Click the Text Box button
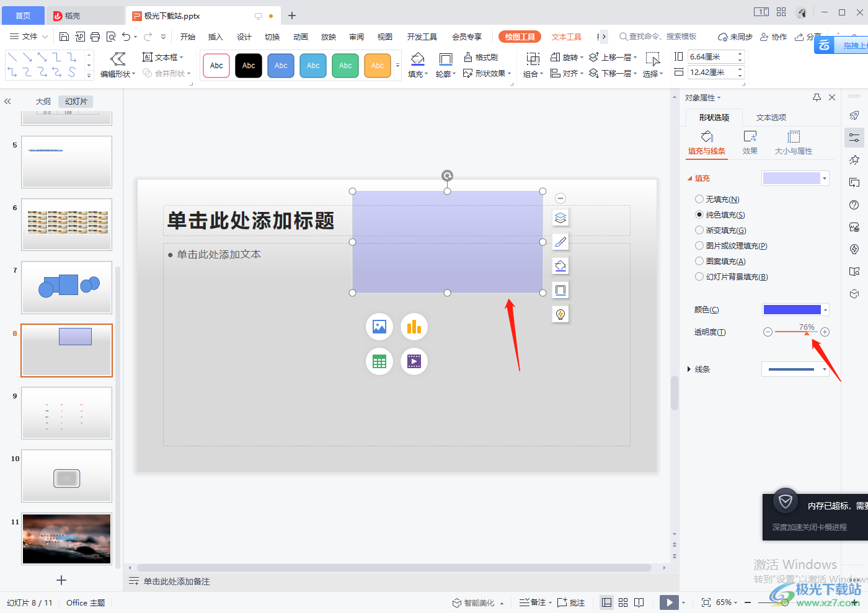Screen dimensions: 868x613 point(163,57)
